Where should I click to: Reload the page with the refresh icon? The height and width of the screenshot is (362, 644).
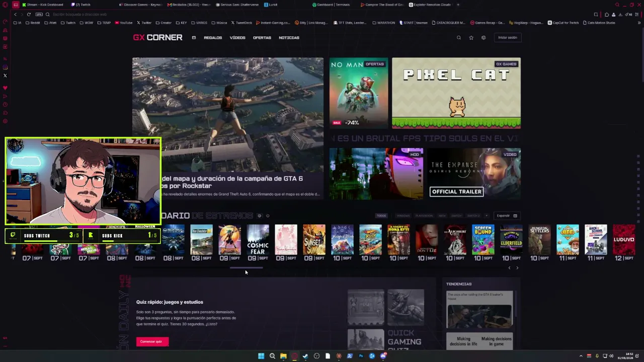[x=29, y=15]
